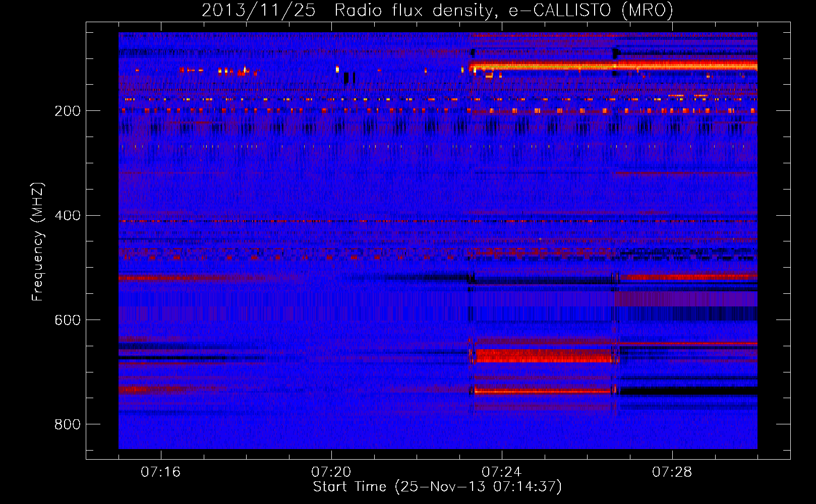Click the 07:20 time tick label
Viewport: 816px width, 504px height.
coord(331,472)
